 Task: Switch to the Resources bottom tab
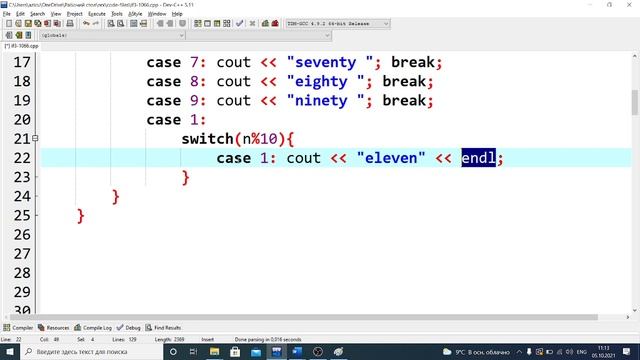[x=53, y=328]
